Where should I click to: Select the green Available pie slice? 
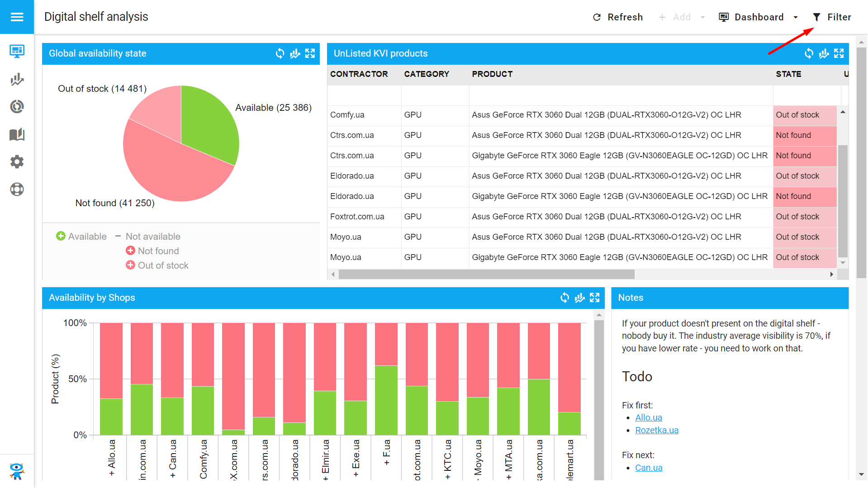click(206, 122)
